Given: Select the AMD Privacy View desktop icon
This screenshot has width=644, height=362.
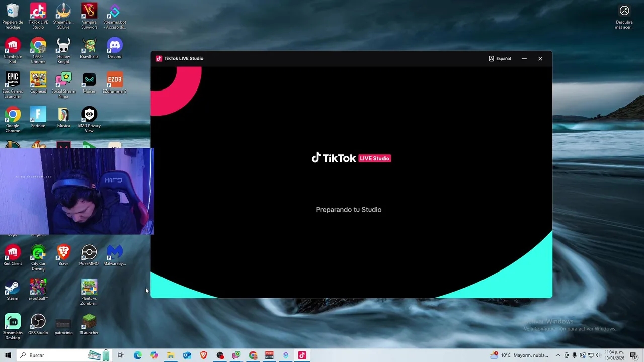Looking at the screenshot, I should pyautogui.click(x=89, y=120).
